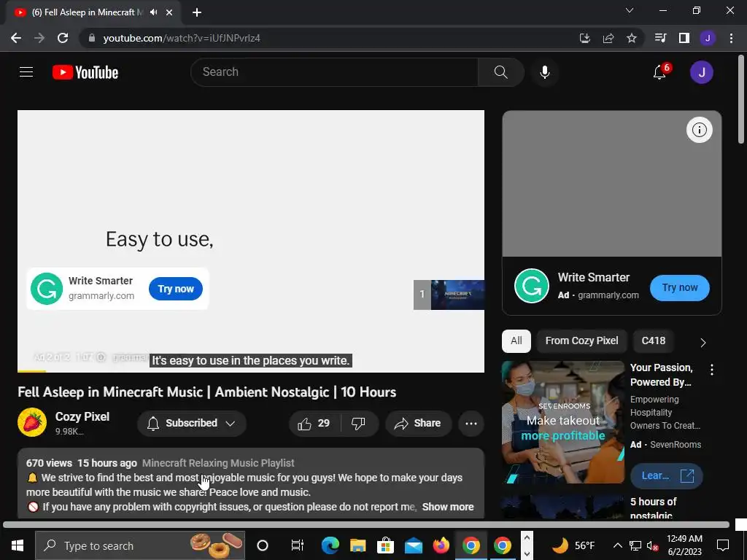Launch Microsoft Edge from the taskbar

330,545
